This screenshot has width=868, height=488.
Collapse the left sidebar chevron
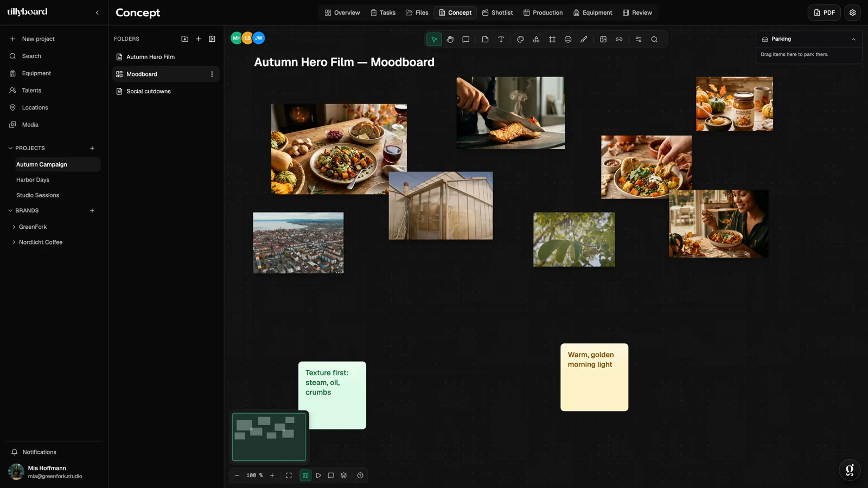click(x=97, y=12)
